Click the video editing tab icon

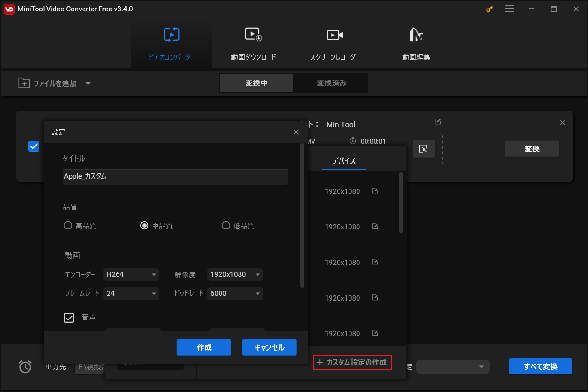coord(416,35)
